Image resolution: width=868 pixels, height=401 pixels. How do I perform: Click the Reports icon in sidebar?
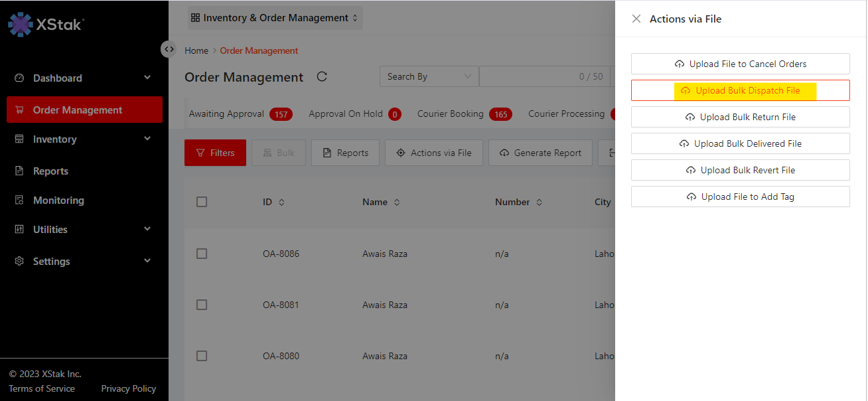point(19,171)
